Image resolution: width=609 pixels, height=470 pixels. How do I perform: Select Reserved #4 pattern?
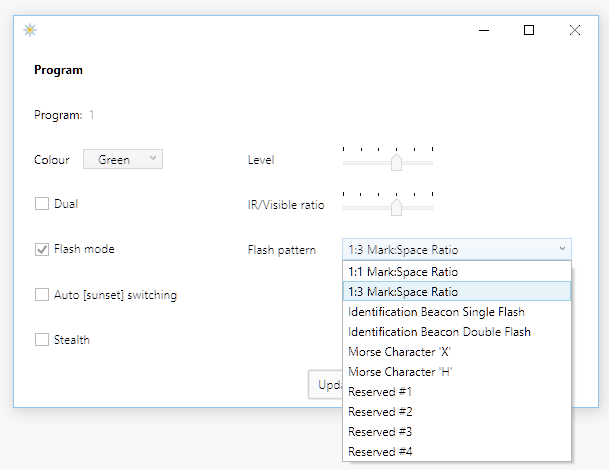tap(457, 452)
